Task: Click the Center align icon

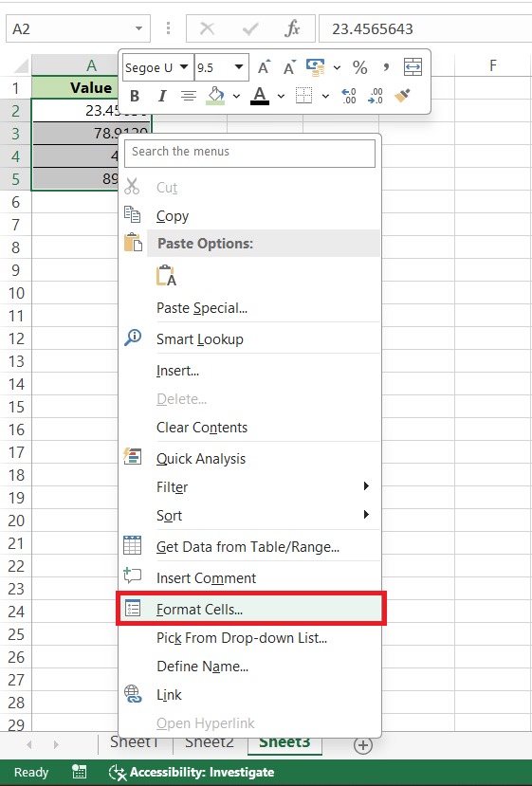Action: [189, 96]
